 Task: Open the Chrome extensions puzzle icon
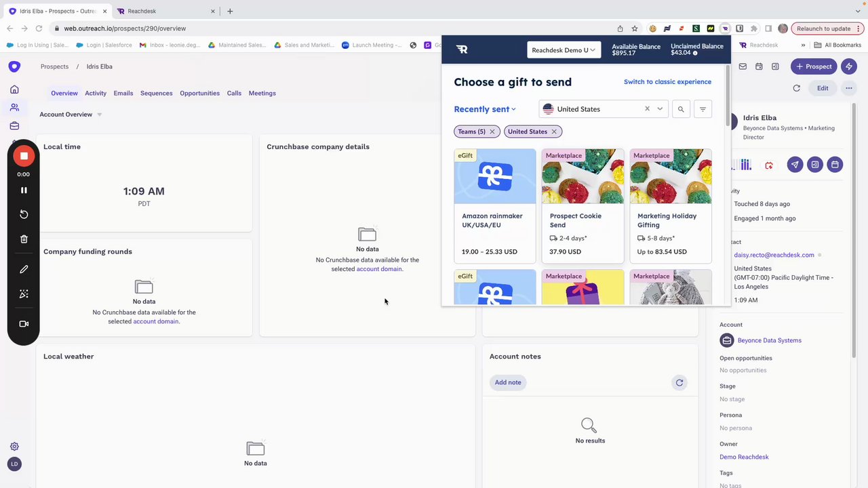pos(754,28)
